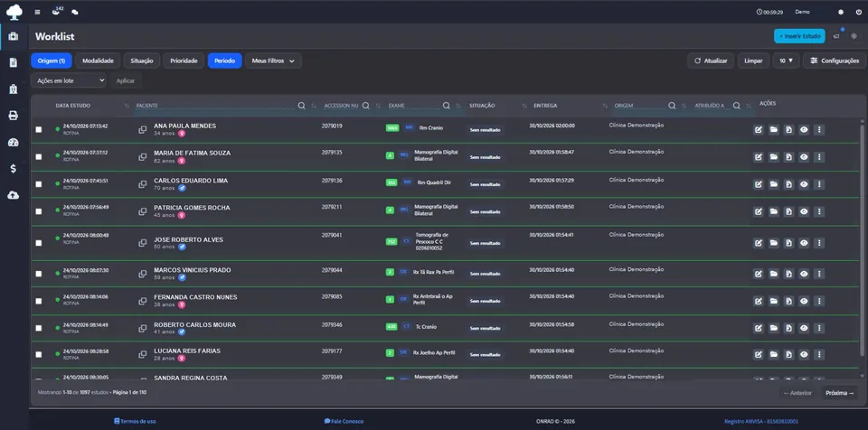Click copy icon beside Ana Paula Mendes

point(142,129)
